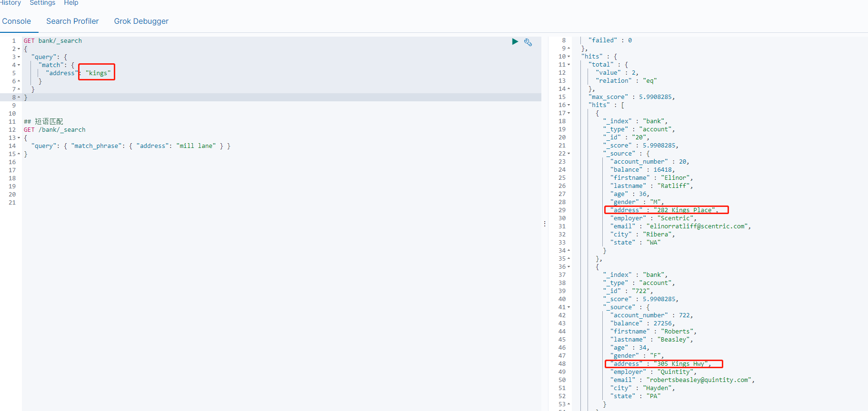Collapse editor line 2 fold arrow
This screenshot has height=411, width=868.
(x=19, y=49)
